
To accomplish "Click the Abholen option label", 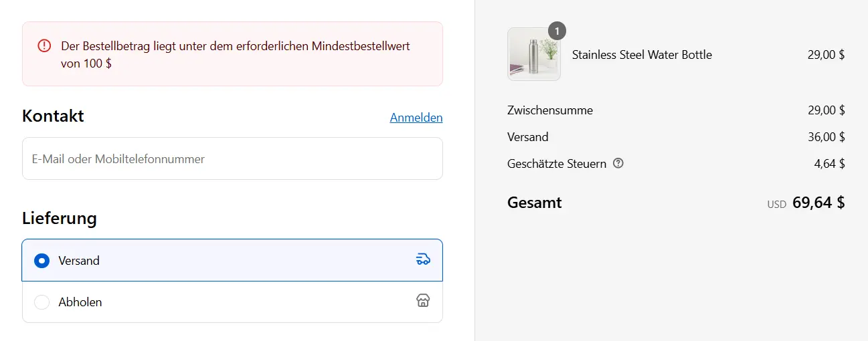I will 80,302.
